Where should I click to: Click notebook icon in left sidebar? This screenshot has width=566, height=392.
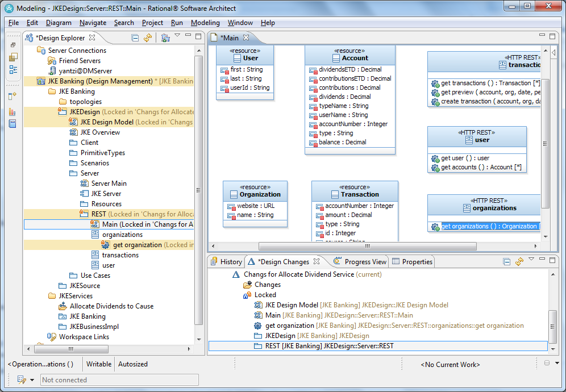[x=13, y=124]
